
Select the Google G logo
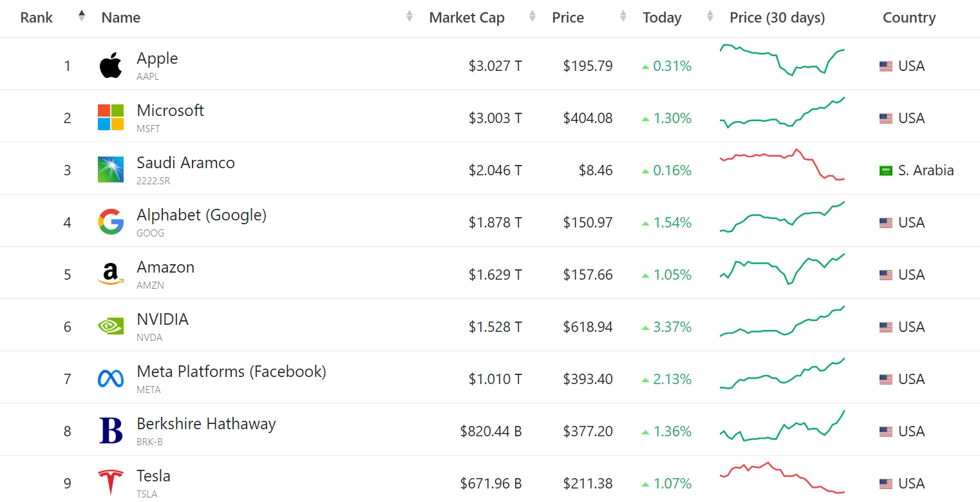111,222
